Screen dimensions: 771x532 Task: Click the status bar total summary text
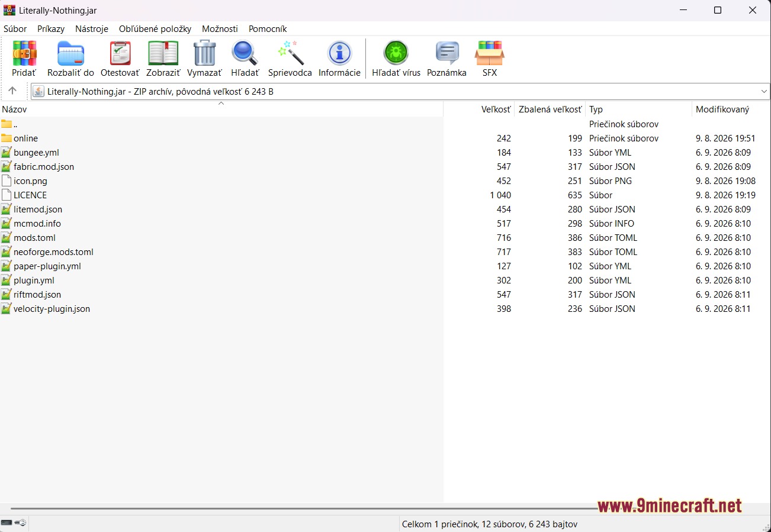[x=490, y=524]
